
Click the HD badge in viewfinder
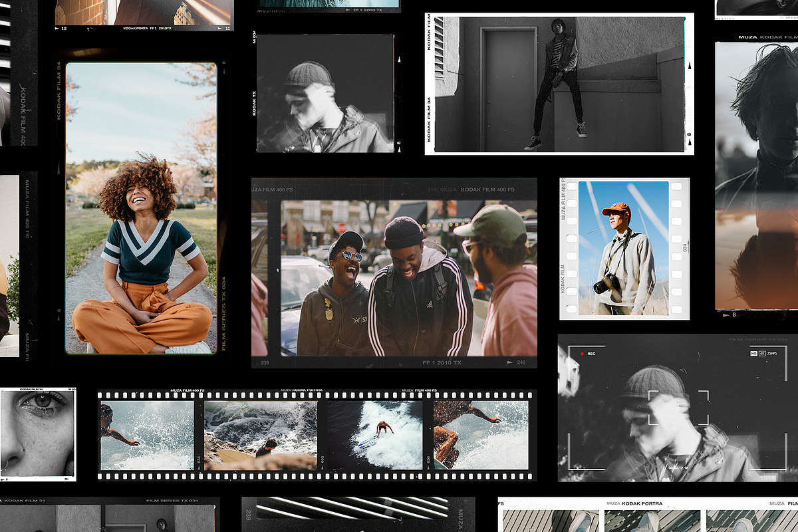click(753, 354)
